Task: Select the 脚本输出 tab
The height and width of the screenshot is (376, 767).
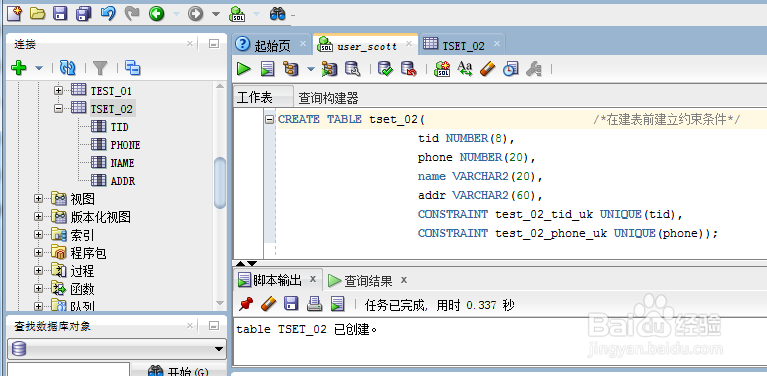Action: (277, 280)
